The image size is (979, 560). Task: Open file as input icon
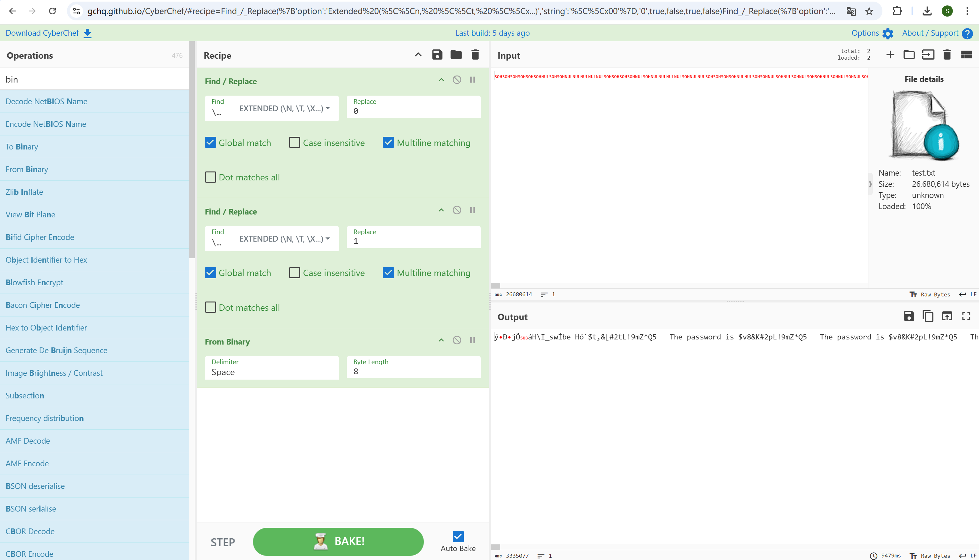[928, 55]
